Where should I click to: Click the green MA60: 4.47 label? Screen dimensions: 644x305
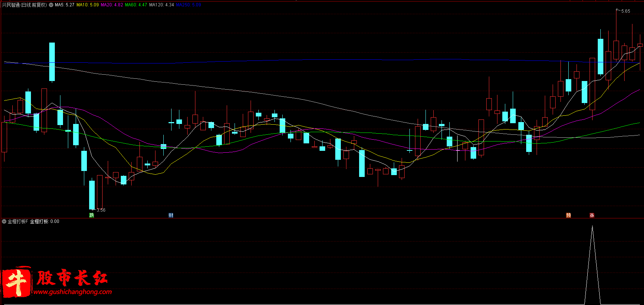pyautogui.click(x=136, y=5)
